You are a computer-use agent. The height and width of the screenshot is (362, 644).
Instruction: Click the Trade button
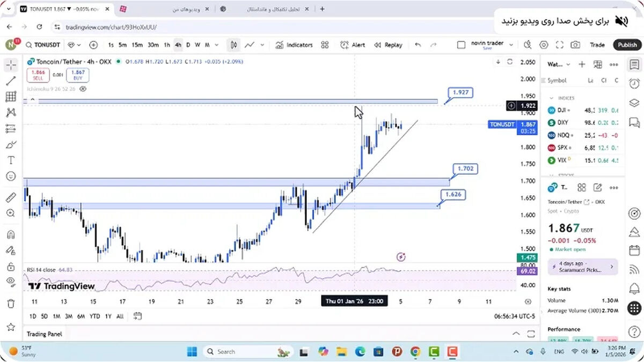pos(597,45)
